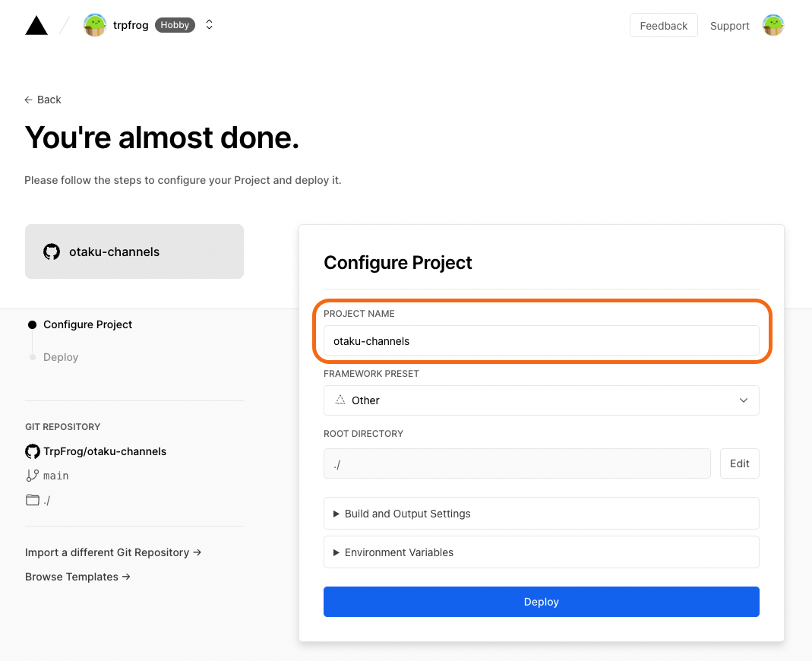Screen dimensions: 812x661
Task: Click GitHub icon on otaku-channels card
Action: (52, 251)
